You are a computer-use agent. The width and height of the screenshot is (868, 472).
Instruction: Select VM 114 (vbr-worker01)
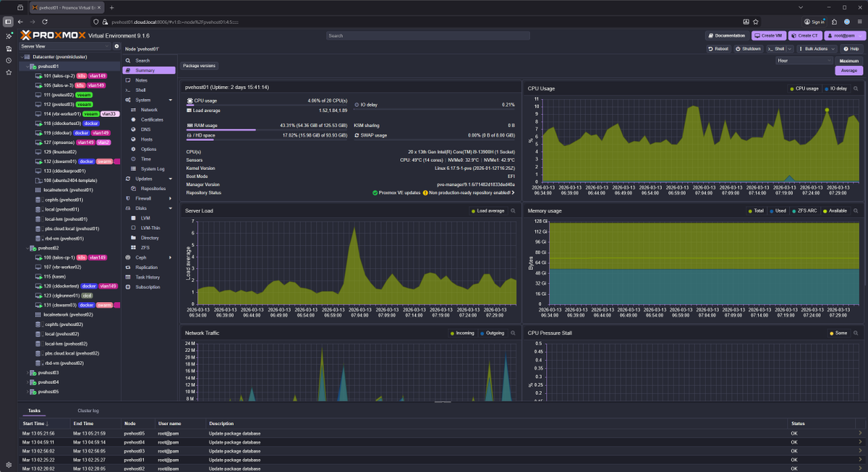[62, 113]
